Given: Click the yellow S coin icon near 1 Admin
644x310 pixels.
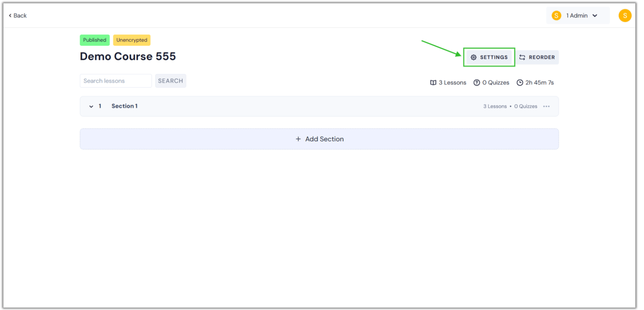Looking at the screenshot, I should coord(556,15).
